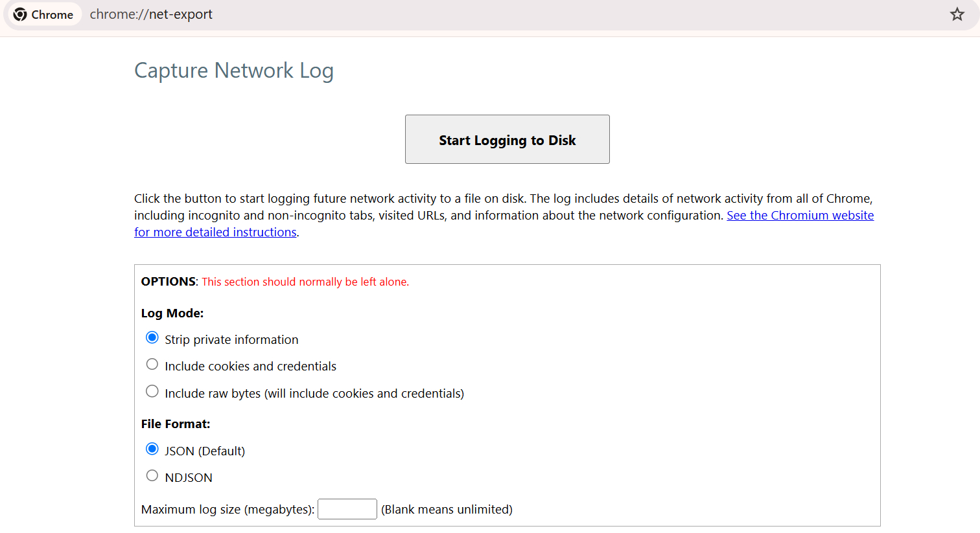The image size is (980, 533).
Task: Click the "Maximum log size (megabytes):" label
Action: point(227,509)
